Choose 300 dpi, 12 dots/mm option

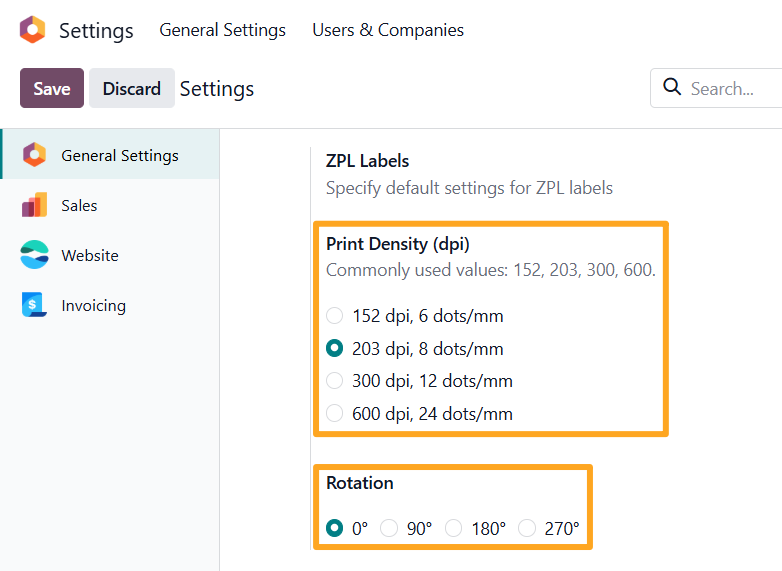(x=335, y=381)
